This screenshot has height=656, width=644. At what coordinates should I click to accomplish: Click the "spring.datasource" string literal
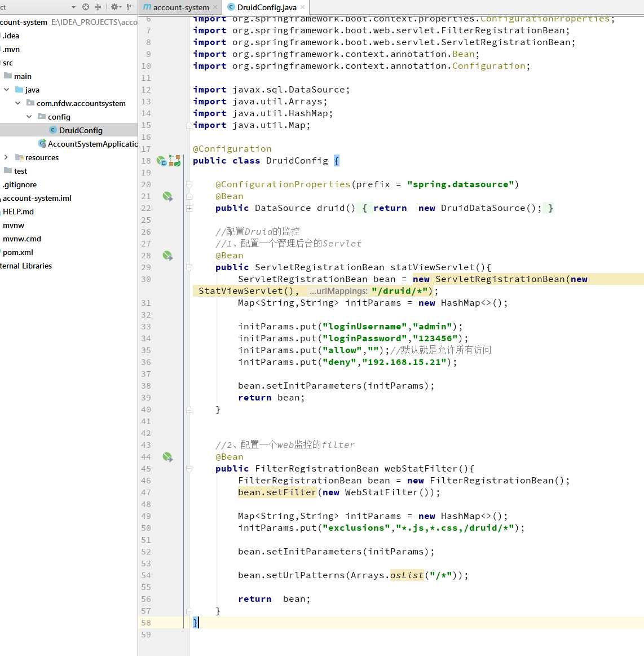point(460,184)
